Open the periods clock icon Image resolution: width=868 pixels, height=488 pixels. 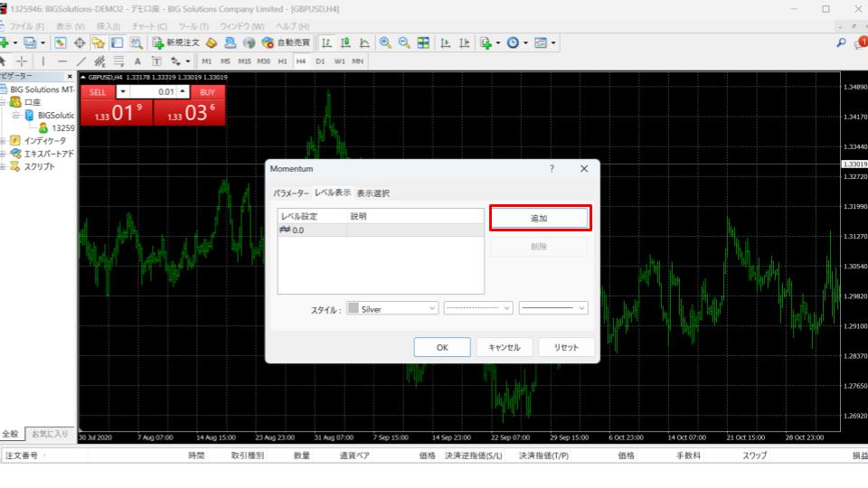[x=514, y=42]
